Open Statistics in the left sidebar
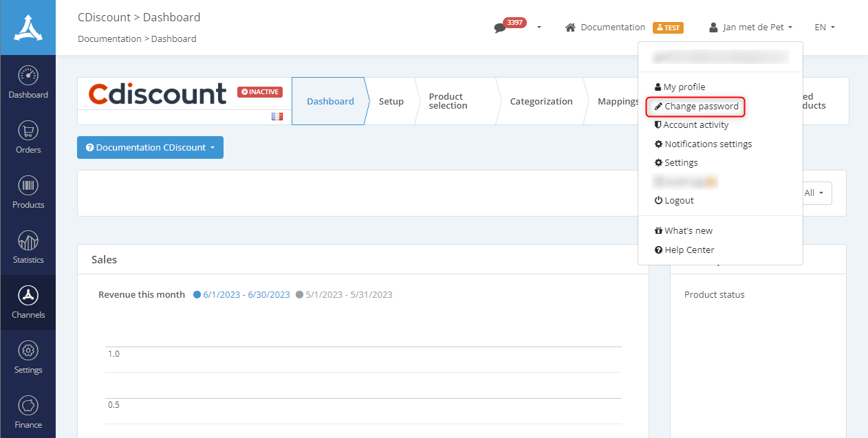The image size is (868, 438). point(28,247)
